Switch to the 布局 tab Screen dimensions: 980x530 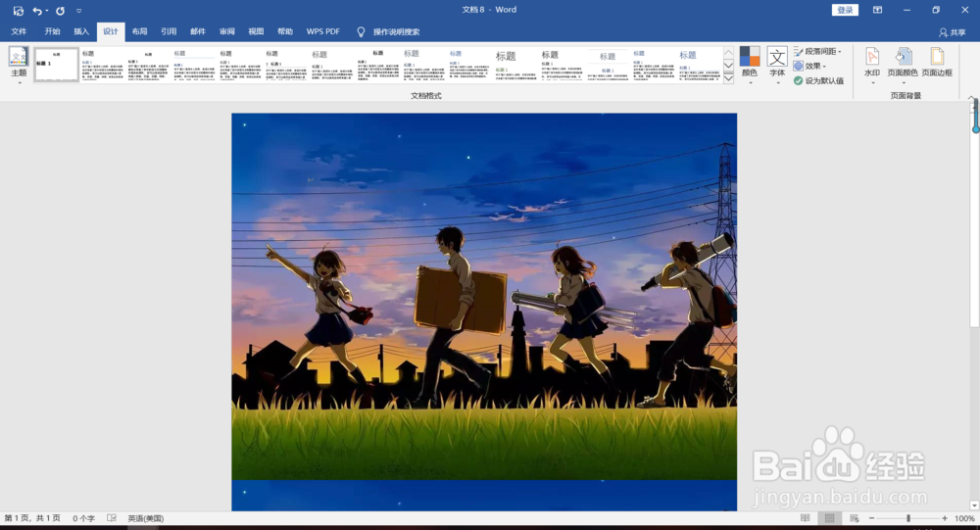tap(139, 31)
